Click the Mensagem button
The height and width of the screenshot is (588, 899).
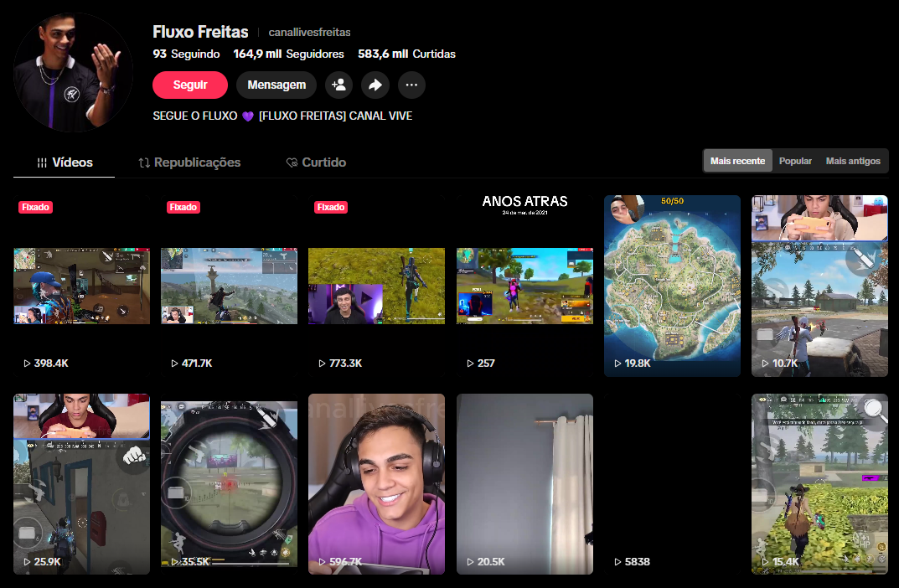click(x=276, y=85)
